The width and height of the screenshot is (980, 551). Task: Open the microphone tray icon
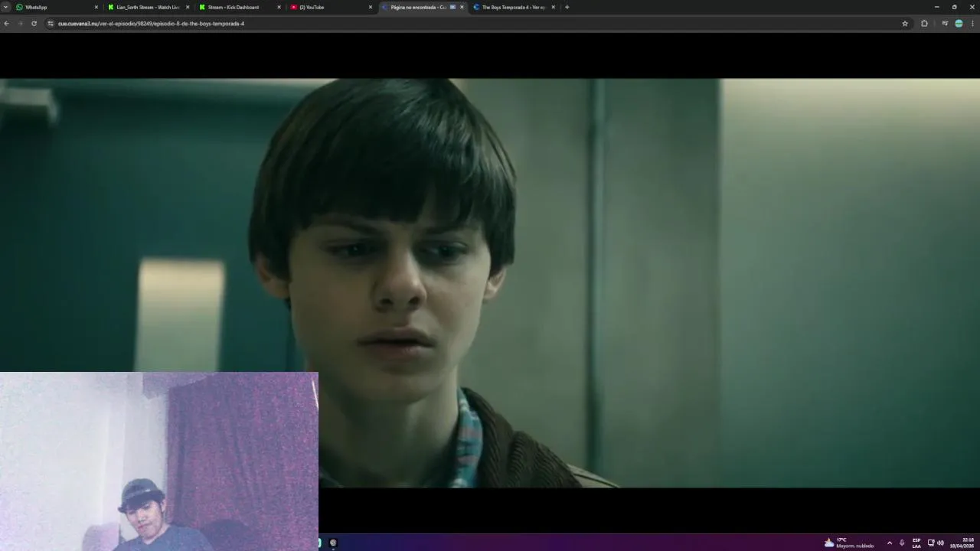(902, 543)
